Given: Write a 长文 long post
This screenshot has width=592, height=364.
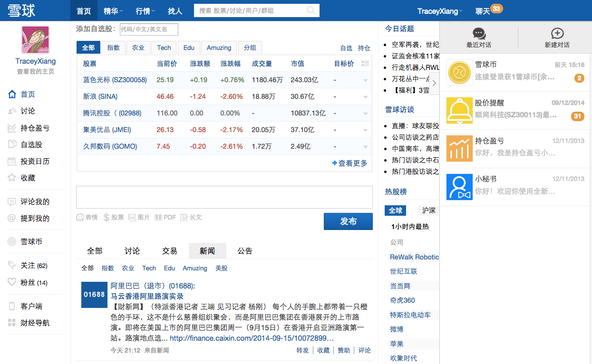Looking at the screenshot, I should point(191,217).
